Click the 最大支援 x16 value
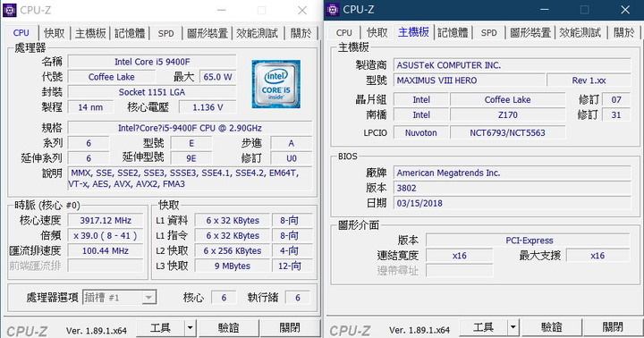Screen dimensions: 644x338 598,256
